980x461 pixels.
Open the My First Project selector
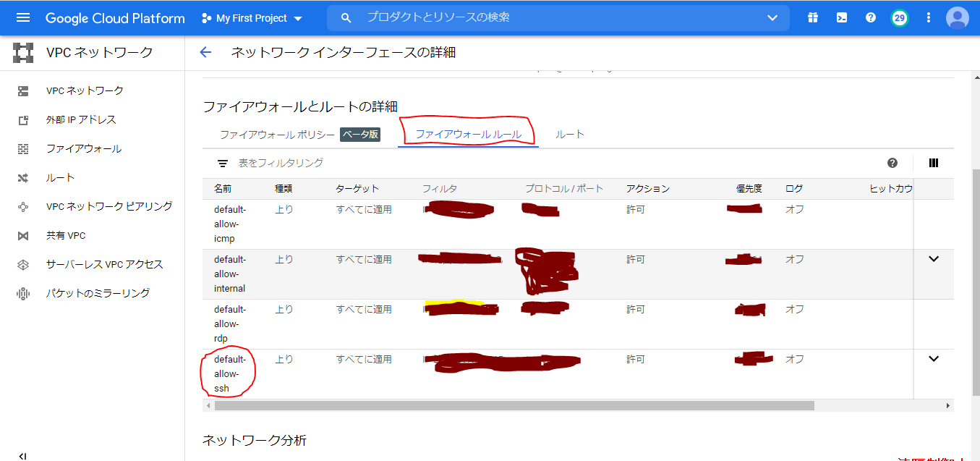click(252, 18)
